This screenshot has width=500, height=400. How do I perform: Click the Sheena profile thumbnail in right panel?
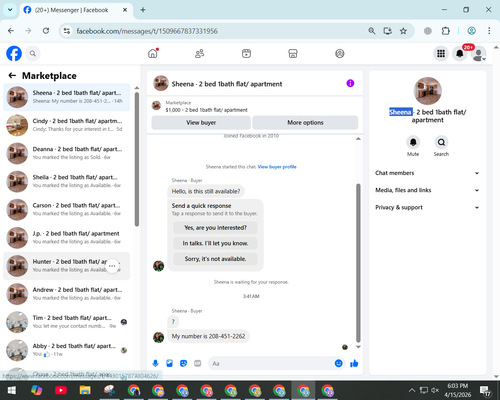coord(428,91)
